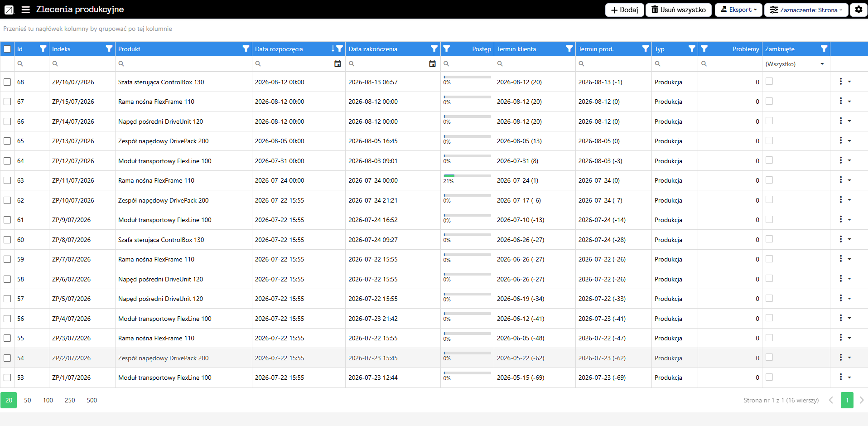Set page size to 250
Screen dimensions: 868x426
[70, 400]
